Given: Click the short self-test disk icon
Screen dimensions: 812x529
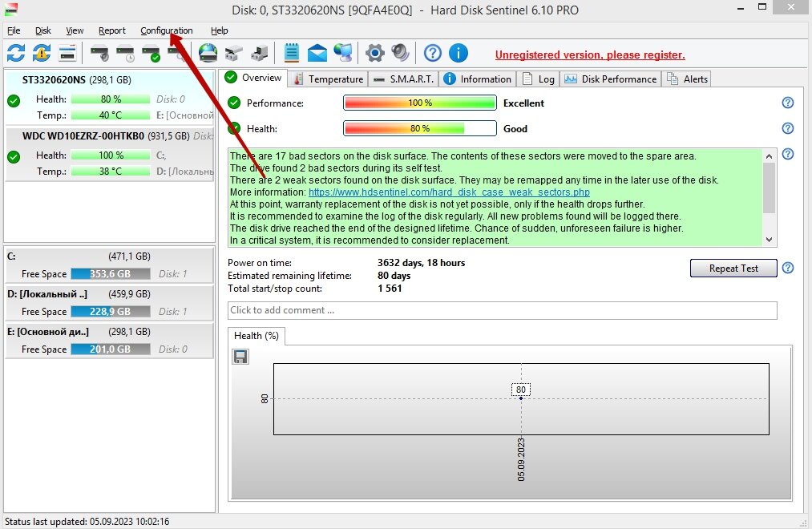Looking at the screenshot, I should 99,54.
